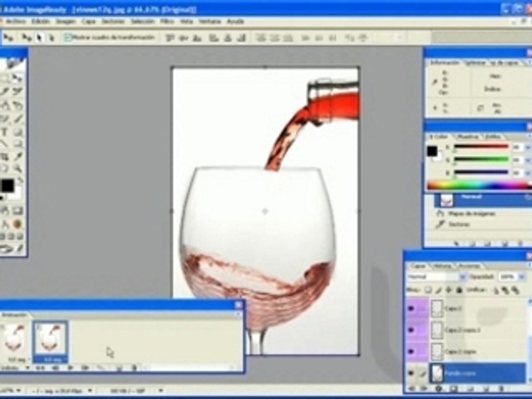Select the Zoom magnifier tool
This screenshot has height=399, width=532.
coord(17,168)
